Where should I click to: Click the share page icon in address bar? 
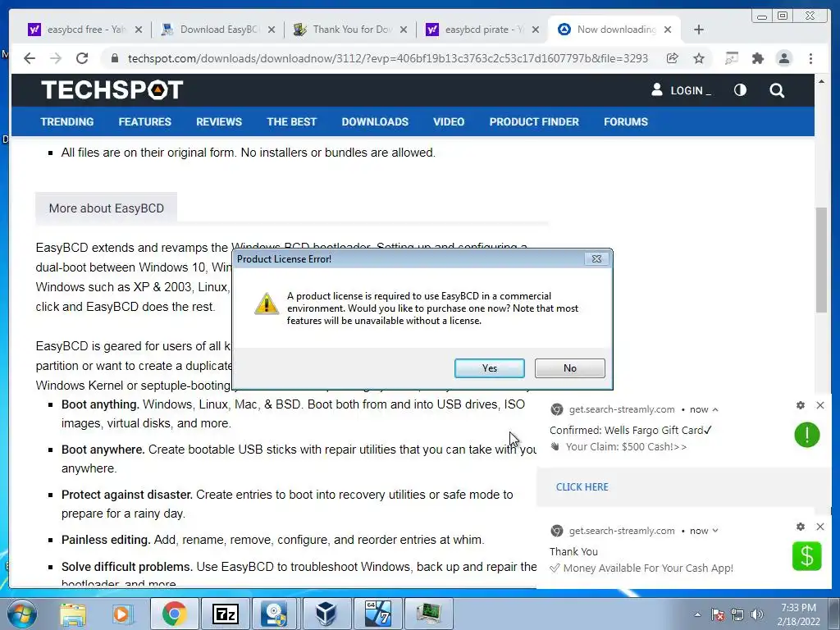673,58
